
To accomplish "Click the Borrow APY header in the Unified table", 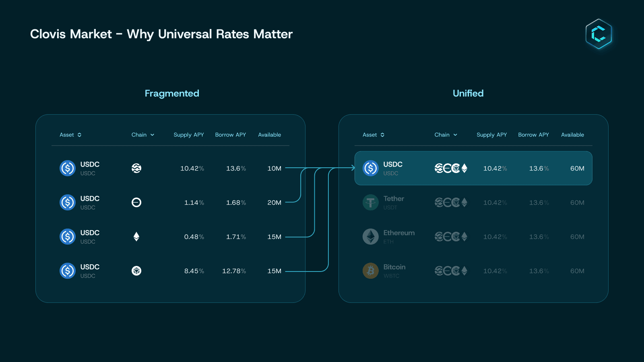I will click(x=533, y=135).
